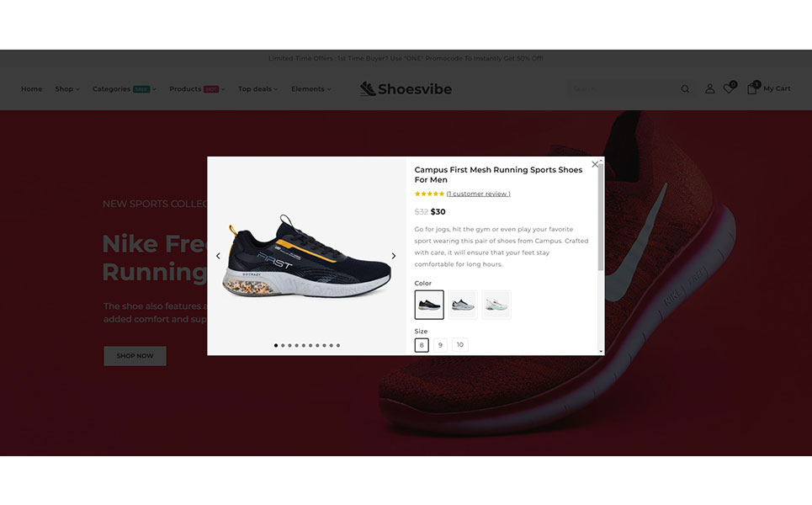Choose the grey shoe color swatch
This screenshot has height=505, width=812.
point(463,305)
